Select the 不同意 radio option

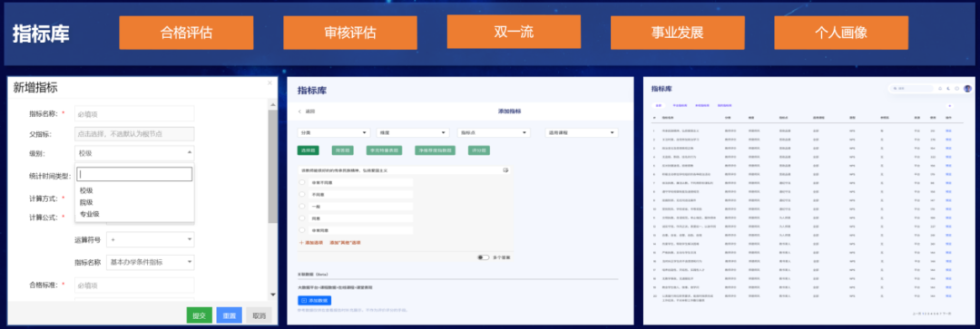tap(303, 195)
